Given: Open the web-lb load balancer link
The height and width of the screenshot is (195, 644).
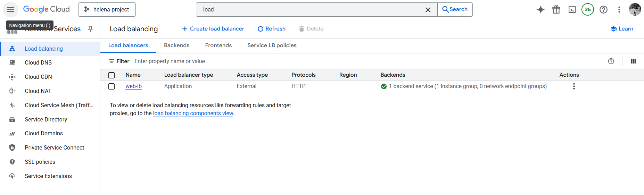Looking at the screenshot, I should pyautogui.click(x=133, y=86).
